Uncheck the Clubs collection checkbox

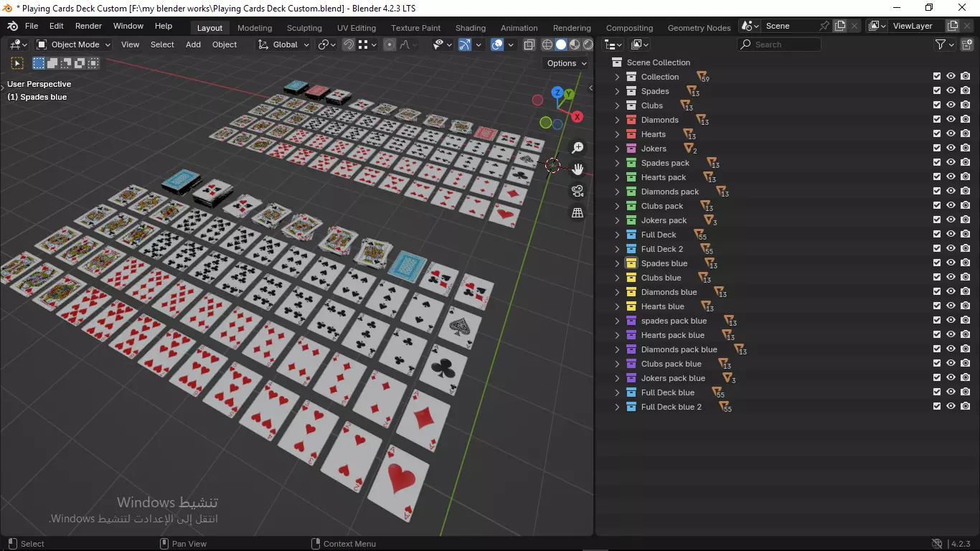coord(937,105)
